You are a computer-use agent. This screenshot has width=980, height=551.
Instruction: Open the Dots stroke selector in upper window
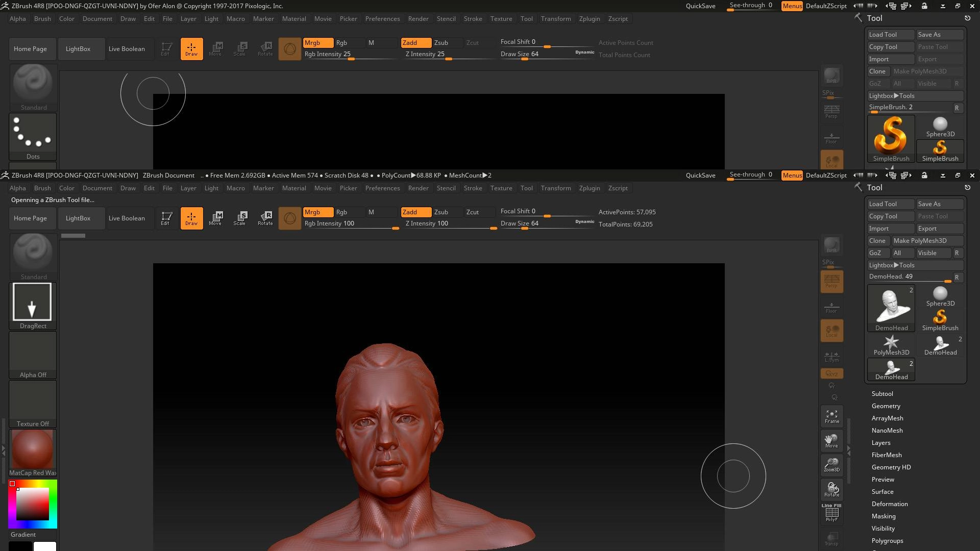33,137
